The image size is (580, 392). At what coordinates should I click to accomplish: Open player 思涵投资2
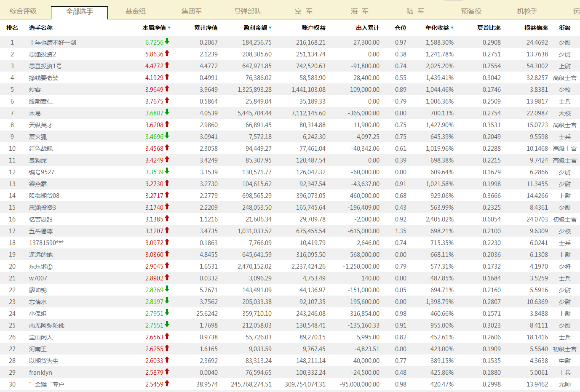[x=43, y=54]
